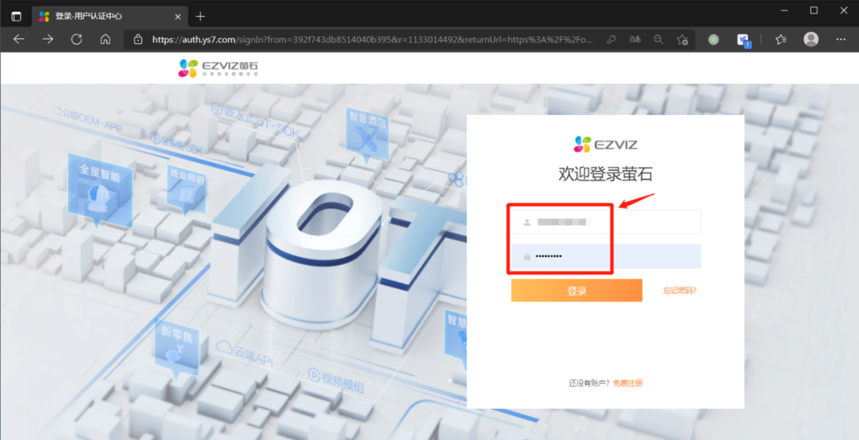Open the zoom magnifier icon
859x440 pixels.
(x=658, y=39)
